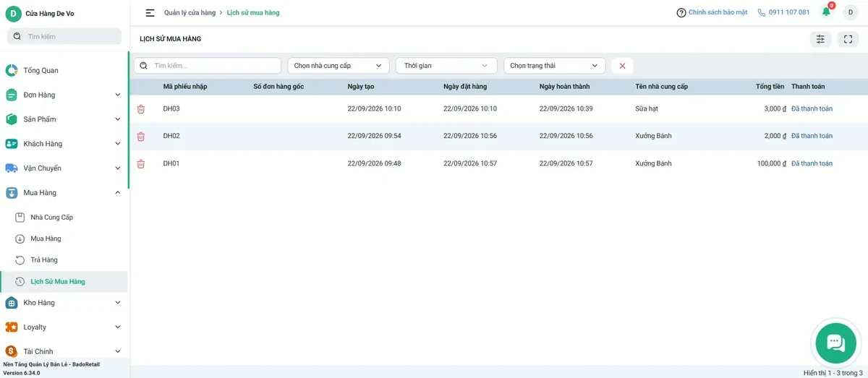The height and width of the screenshot is (378, 868).
Task: Click Hiển thị 1 - 3 trong 3 pagination text
Action: (833, 373)
